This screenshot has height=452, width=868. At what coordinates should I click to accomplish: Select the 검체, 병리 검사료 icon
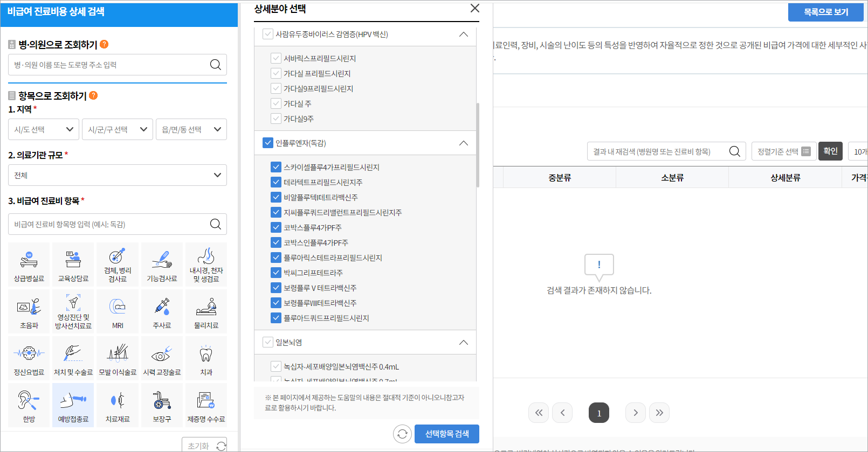pos(118,265)
